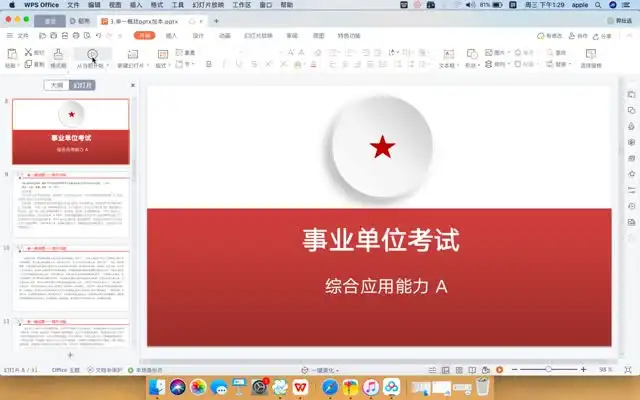Click the Share (分享) button

click(603, 35)
